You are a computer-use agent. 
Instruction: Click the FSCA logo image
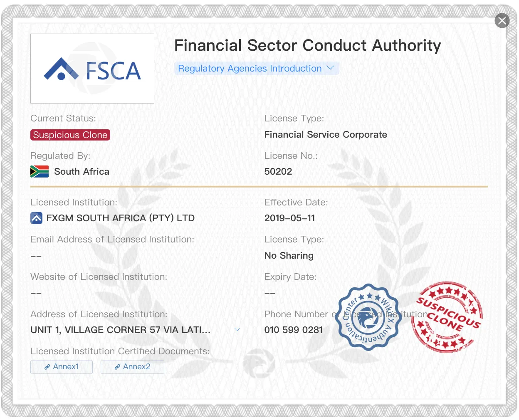click(92, 69)
